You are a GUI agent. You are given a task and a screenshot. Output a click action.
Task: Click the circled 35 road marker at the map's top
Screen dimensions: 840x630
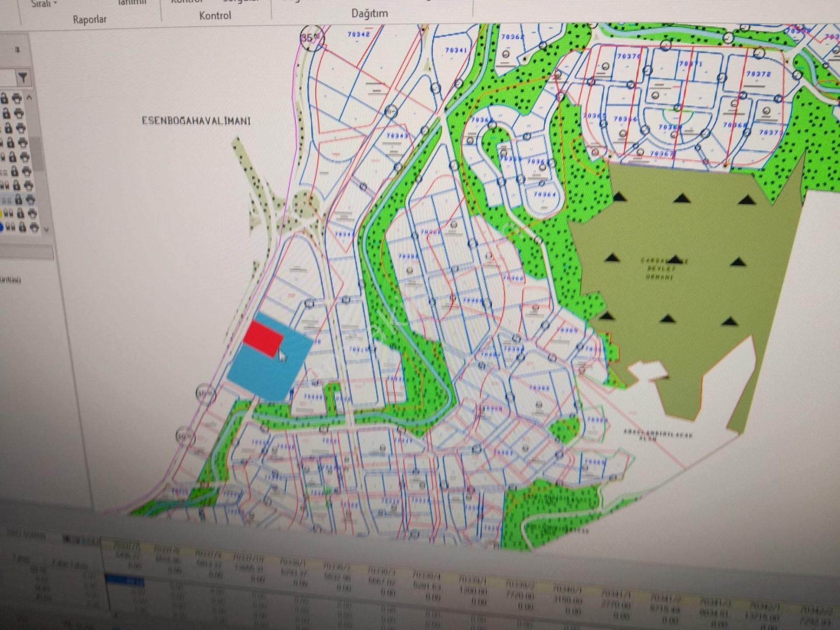pyautogui.click(x=312, y=38)
